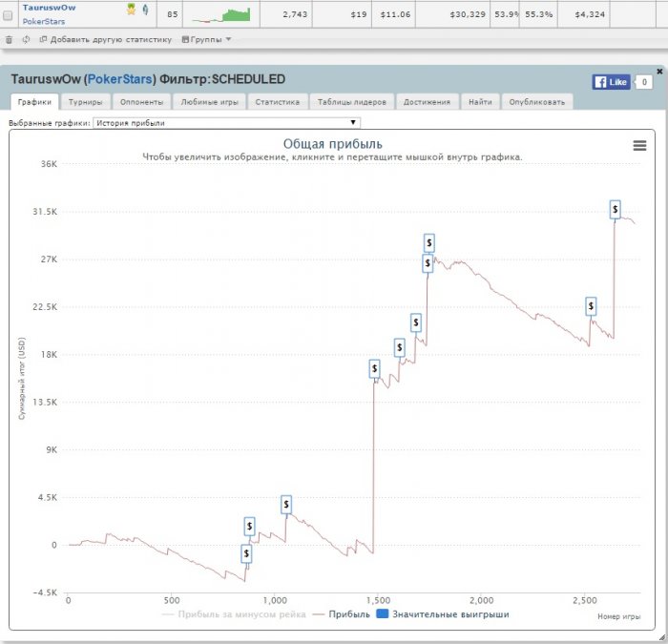Click the resize grip at panel corner
Image resolution: width=668 pixels, height=644 pixels.
(661, 638)
